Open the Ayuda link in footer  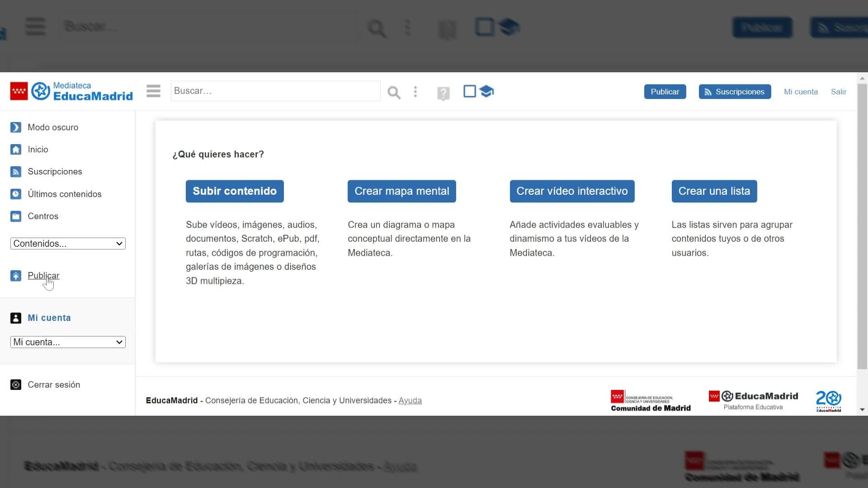click(x=410, y=400)
